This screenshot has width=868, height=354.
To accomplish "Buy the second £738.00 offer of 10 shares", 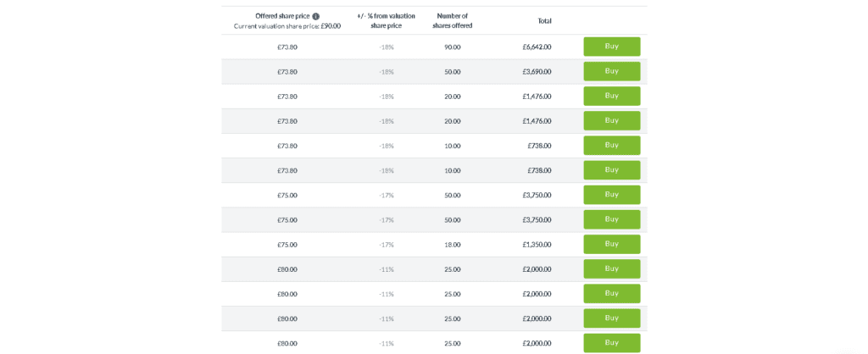I will (611, 169).
